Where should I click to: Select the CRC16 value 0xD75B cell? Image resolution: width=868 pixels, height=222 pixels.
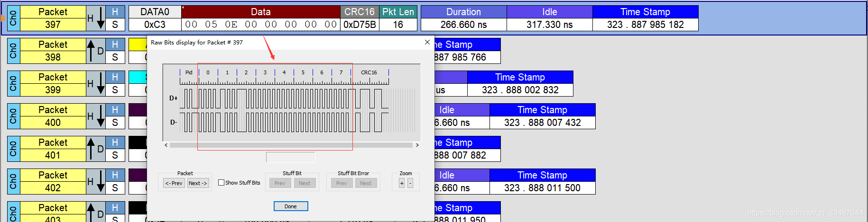(x=360, y=25)
